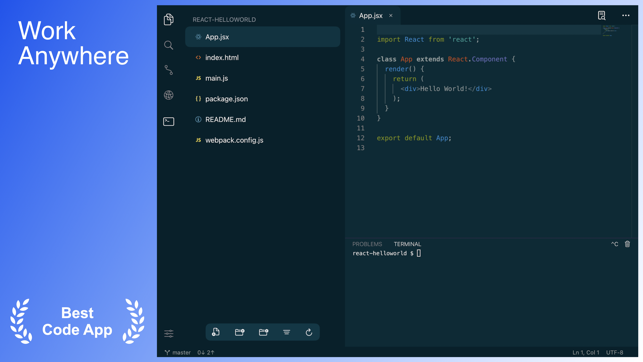The width and height of the screenshot is (643, 362).
Task: Click the UTF-8 encoding status item
Action: point(615,353)
